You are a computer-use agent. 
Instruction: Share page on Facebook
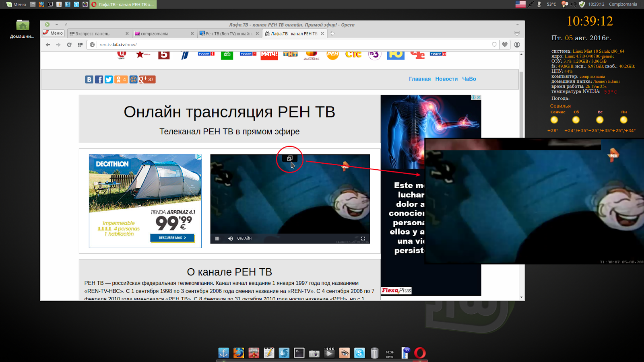tap(99, 80)
